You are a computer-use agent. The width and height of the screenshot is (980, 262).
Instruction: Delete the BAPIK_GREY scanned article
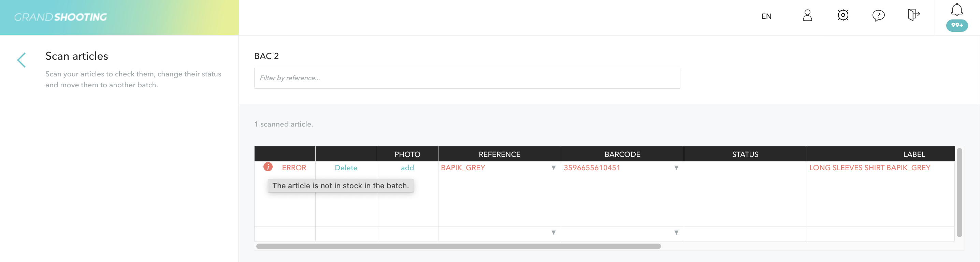(x=346, y=168)
